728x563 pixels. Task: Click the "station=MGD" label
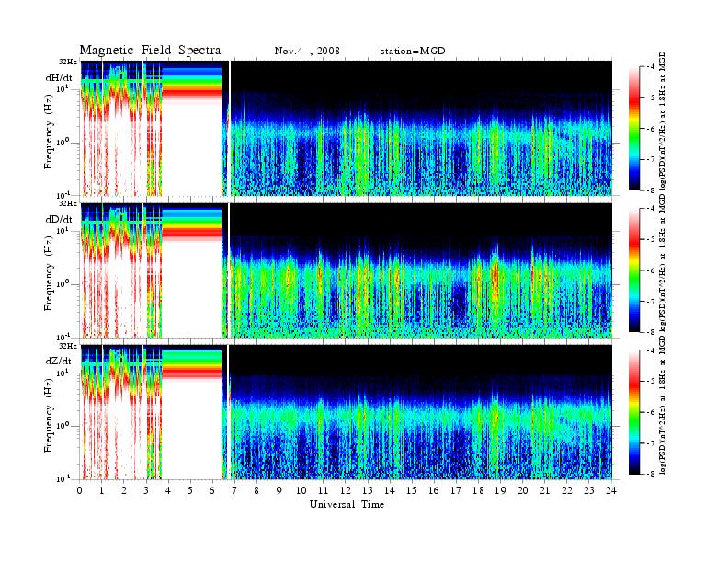tap(413, 52)
